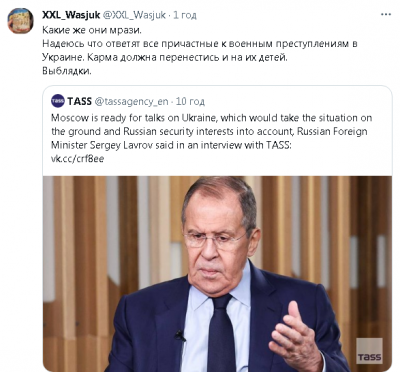Open the tweet's "1 год" timestamp
This screenshot has width=400, height=372.
[185, 15]
